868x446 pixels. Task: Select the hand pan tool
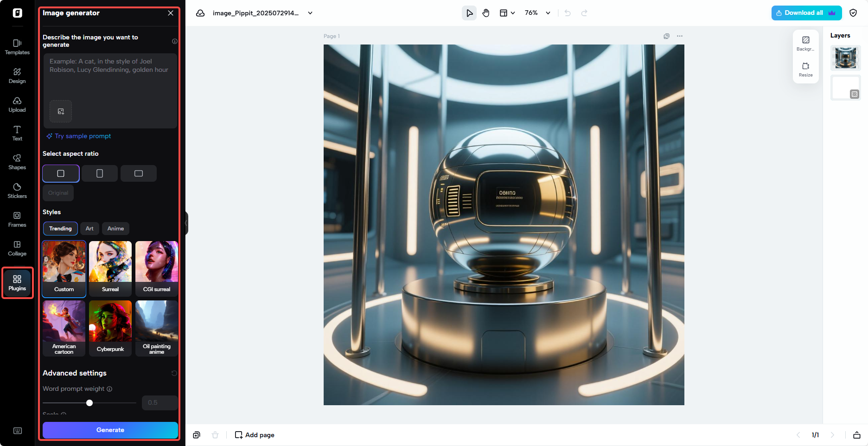pos(486,13)
